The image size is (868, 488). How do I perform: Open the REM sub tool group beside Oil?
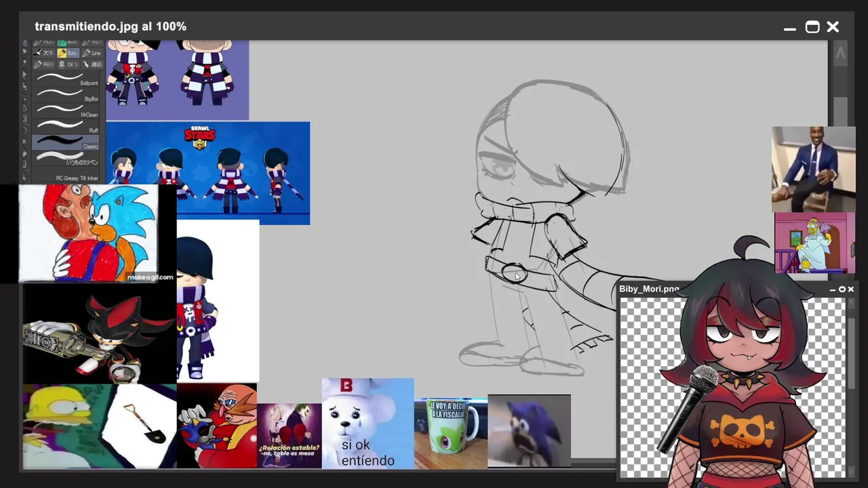click(x=45, y=64)
